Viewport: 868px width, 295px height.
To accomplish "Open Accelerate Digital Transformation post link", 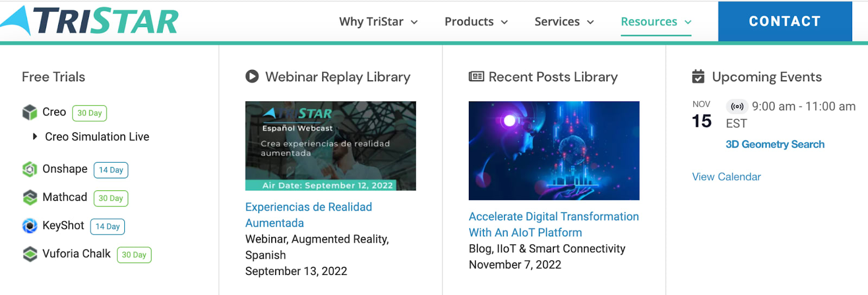I will [x=554, y=224].
